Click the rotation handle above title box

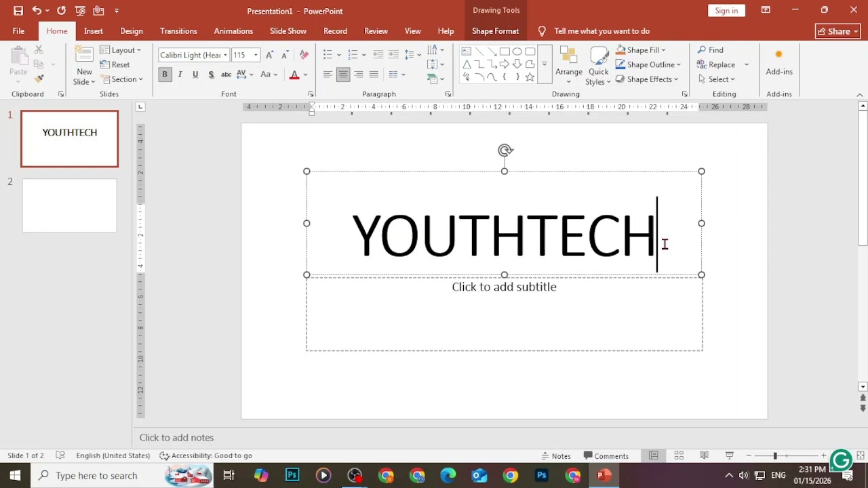click(505, 150)
